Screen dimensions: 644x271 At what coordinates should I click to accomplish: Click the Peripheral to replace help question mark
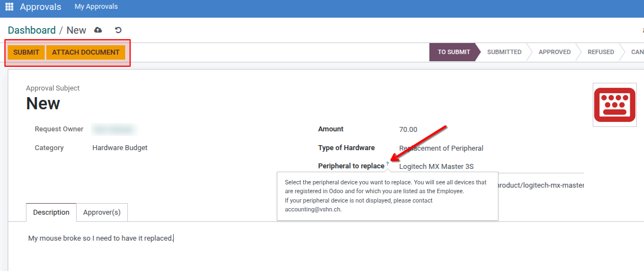pyautogui.click(x=388, y=164)
